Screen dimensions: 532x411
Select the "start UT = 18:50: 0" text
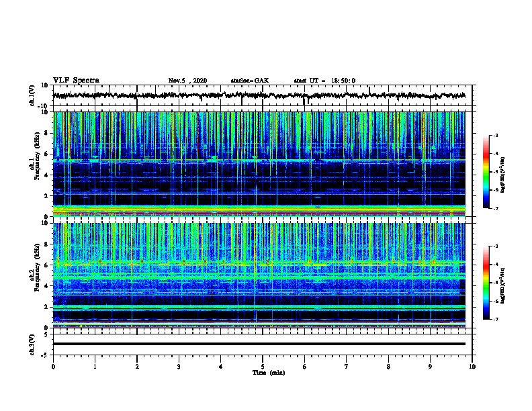click(324, 81)
